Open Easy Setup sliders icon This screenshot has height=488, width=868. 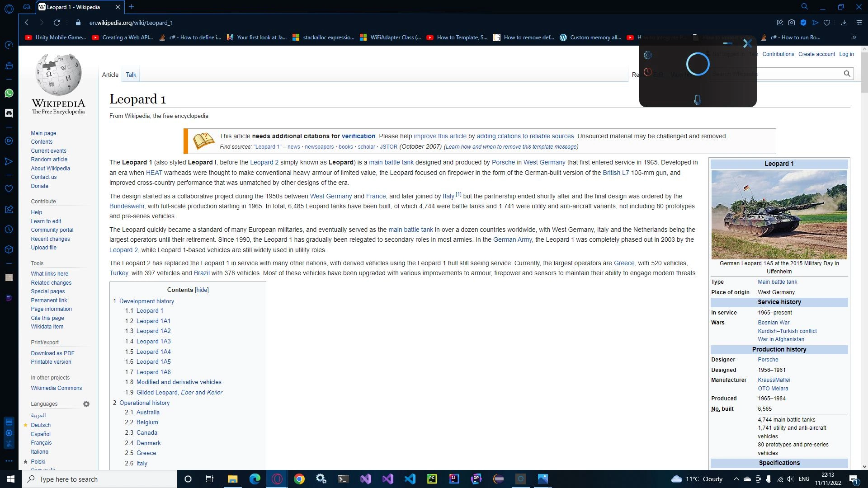tap(859, 23)
